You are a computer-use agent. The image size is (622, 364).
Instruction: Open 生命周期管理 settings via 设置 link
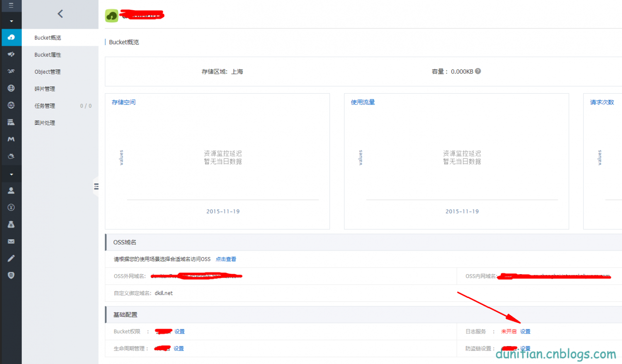tap(179, 348)
